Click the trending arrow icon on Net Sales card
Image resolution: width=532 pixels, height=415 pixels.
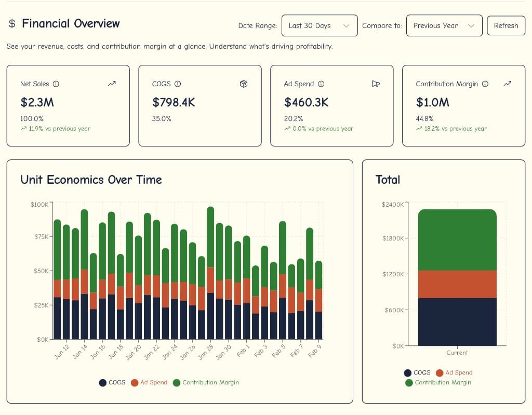112,84
